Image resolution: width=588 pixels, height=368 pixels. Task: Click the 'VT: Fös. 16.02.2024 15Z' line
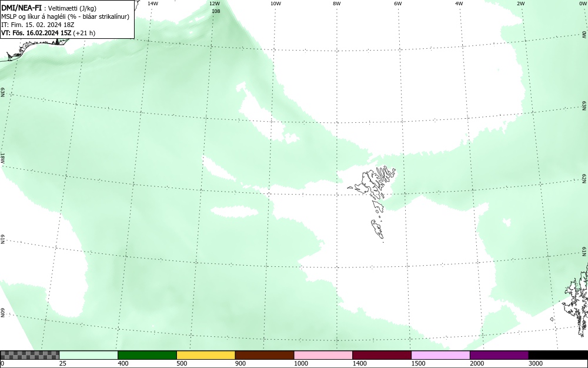[x=48, y=33]
